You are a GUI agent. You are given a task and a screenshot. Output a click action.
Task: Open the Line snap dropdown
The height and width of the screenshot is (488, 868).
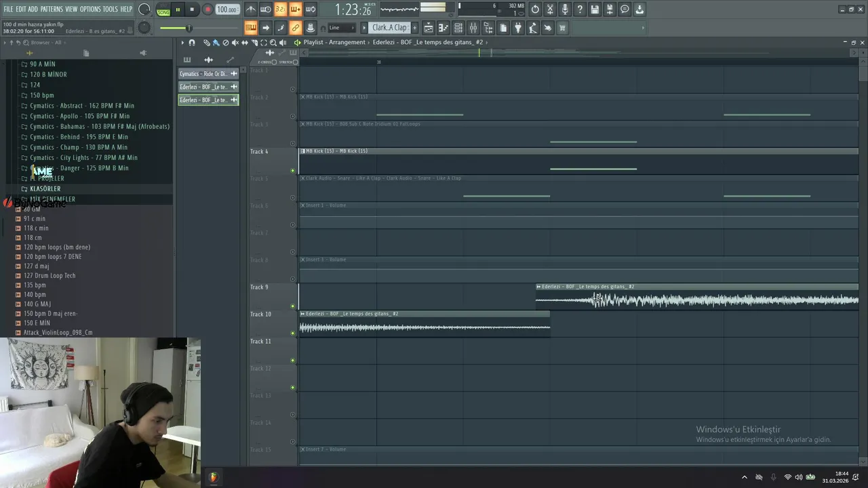click(342, 28)
